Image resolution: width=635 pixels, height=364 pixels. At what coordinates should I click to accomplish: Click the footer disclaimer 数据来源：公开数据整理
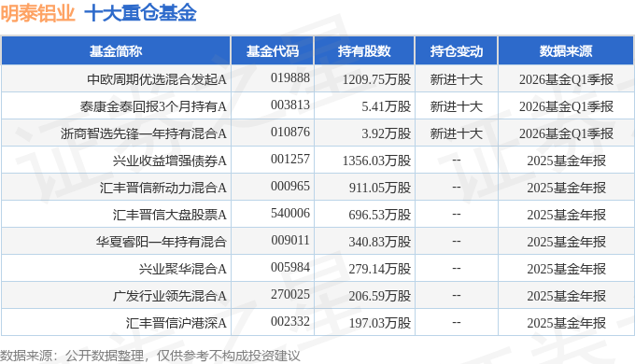tap(72, 356)
